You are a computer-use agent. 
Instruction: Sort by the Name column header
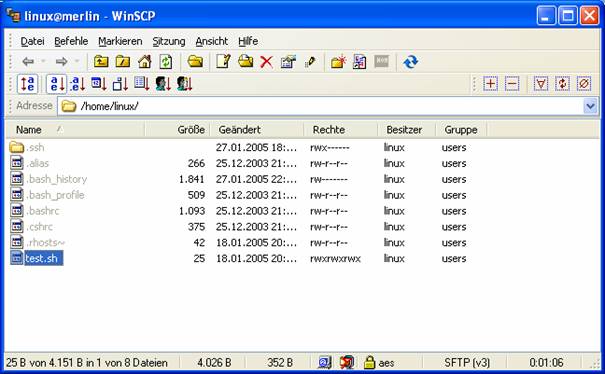pos(75,130)
